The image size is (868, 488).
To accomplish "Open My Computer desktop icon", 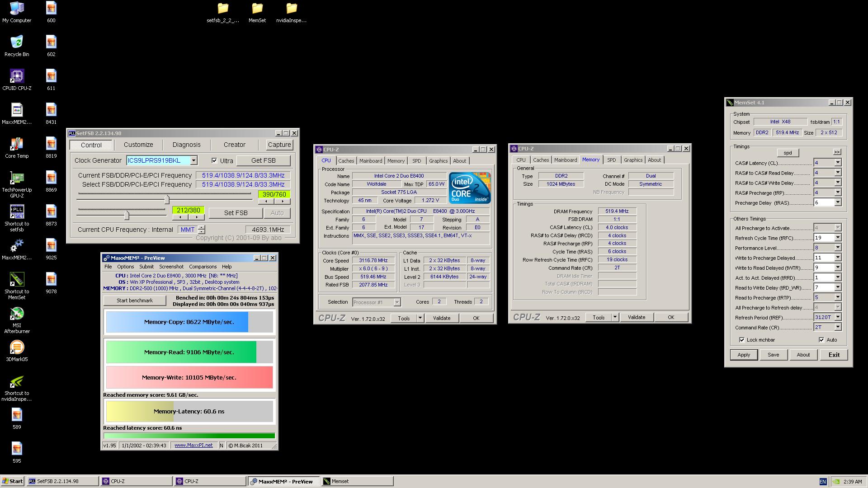I will (17, 12).
